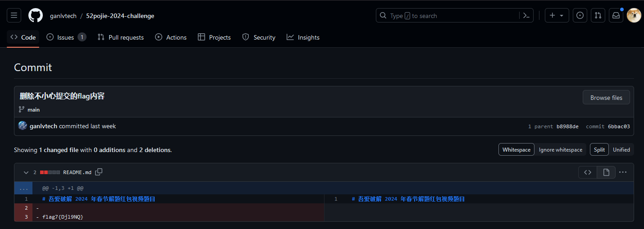
Task: Click the Issues count badge 1
Action: pos(82,37)
